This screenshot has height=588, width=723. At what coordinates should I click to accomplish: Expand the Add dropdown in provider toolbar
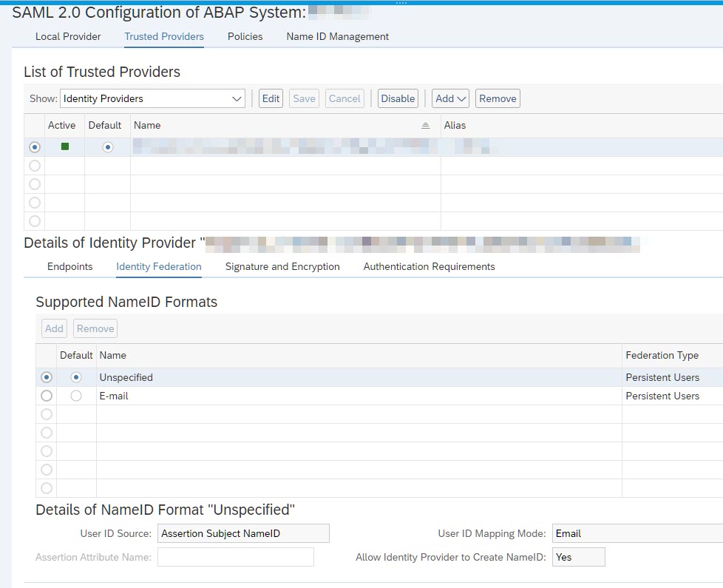450,98
